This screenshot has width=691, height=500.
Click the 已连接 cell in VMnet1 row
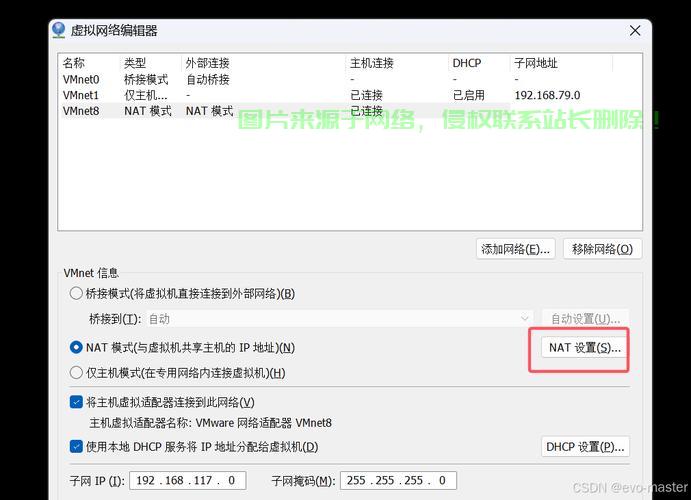coord(366,95)
